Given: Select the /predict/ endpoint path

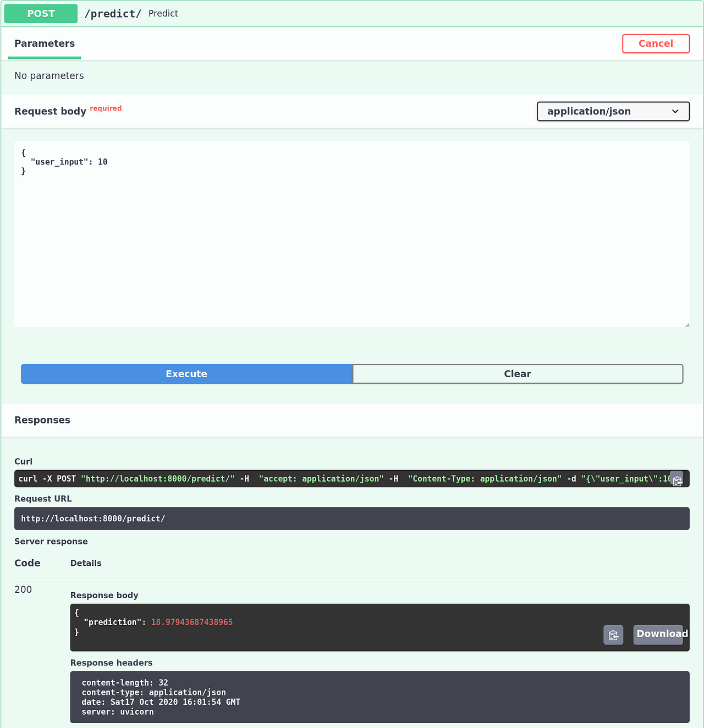Looking at the screenshot, I should [x=113, y=13].
